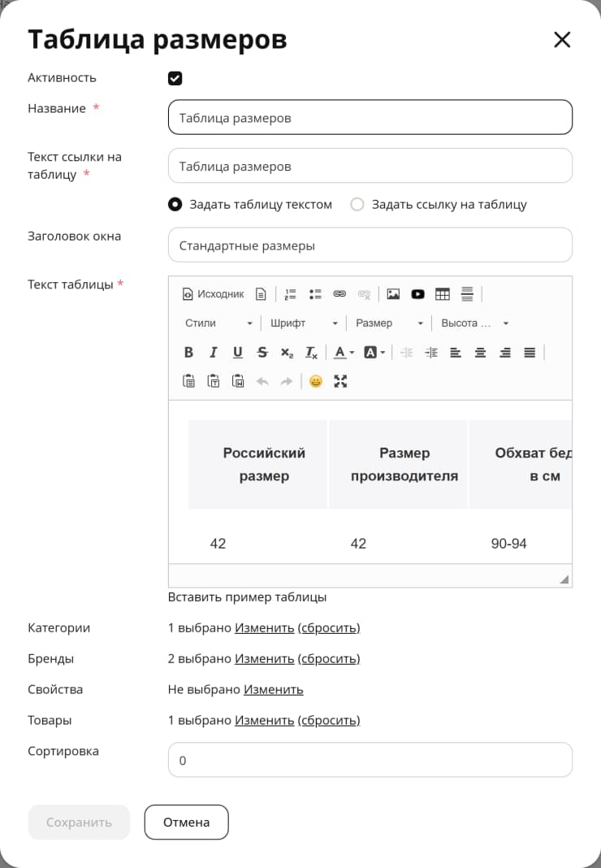Increase indent in editor

click(431, 352)
